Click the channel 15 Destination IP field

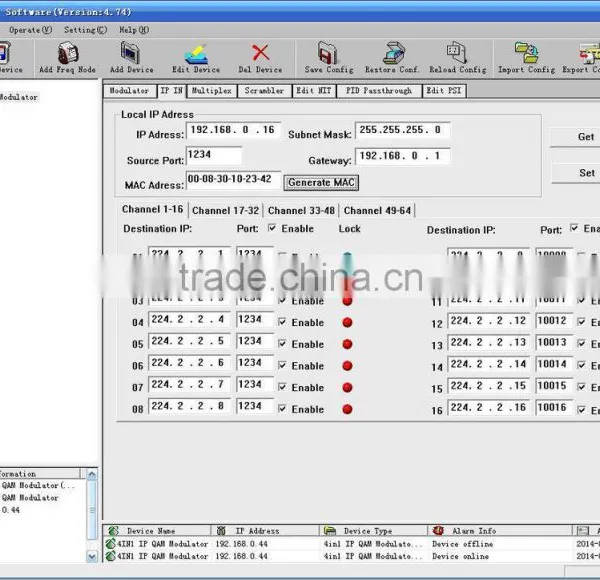click(x=488, y=386)
